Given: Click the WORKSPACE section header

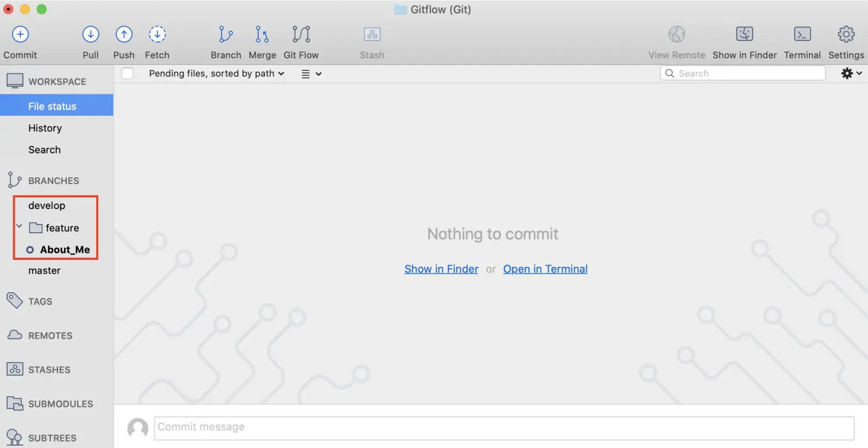Looking at the screenshot, I should point(57,82).
